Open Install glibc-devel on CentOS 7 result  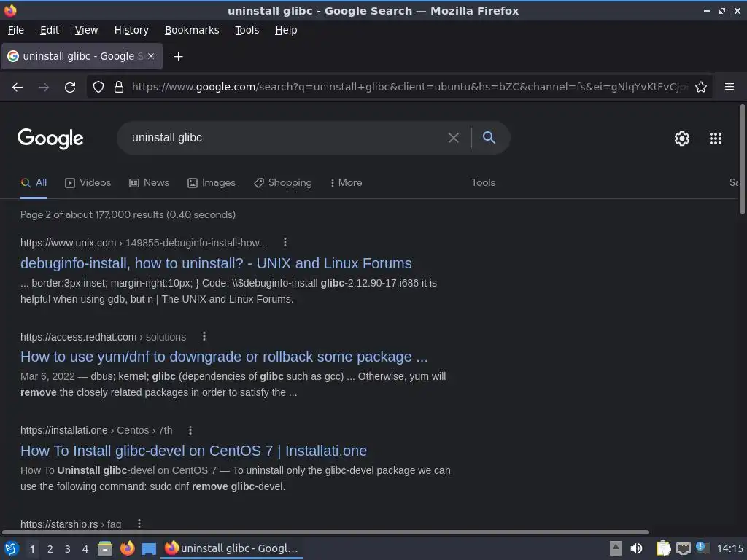click(193, 451)
